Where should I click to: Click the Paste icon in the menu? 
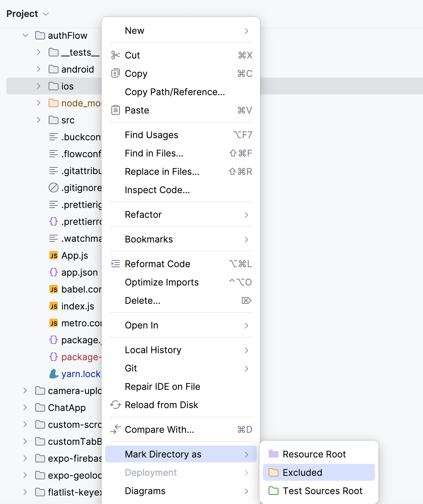click(x=115, y=110)
